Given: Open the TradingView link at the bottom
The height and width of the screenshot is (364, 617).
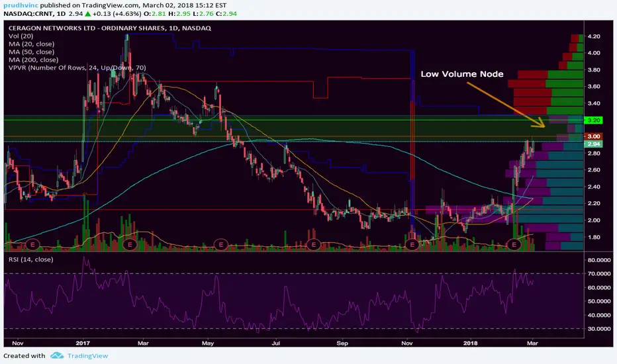Looking at the screenshot, I should pyautogui.click(x=87, y=356).
